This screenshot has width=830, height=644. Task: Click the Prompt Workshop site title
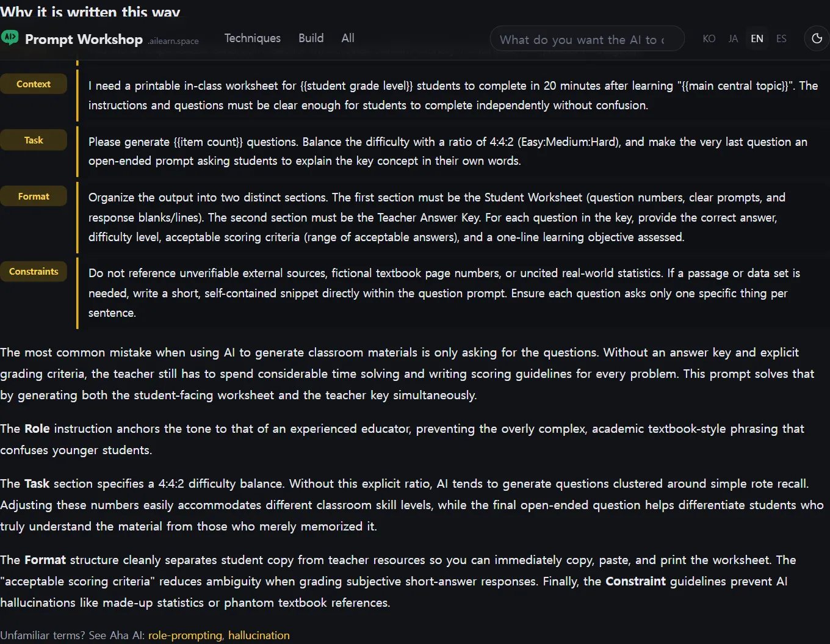[84, 39]
